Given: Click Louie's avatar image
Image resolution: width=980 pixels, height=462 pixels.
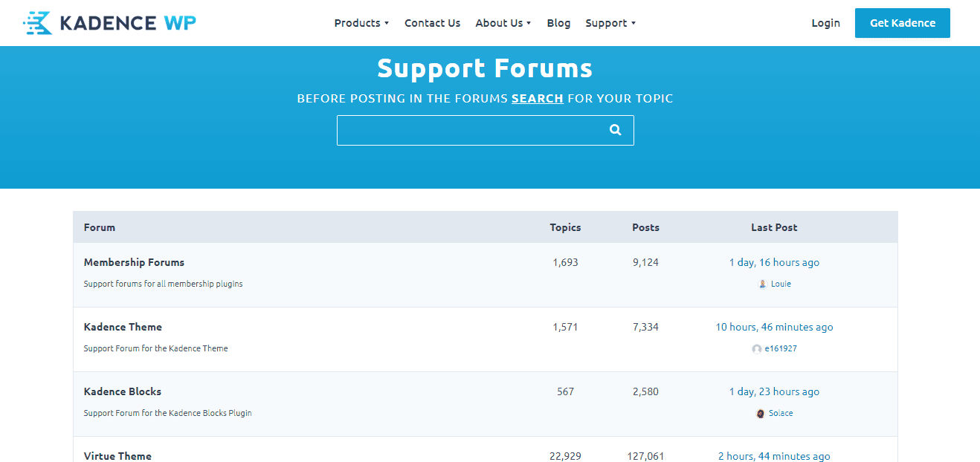Looking at the screenshot, I should (x=762, y=284).
